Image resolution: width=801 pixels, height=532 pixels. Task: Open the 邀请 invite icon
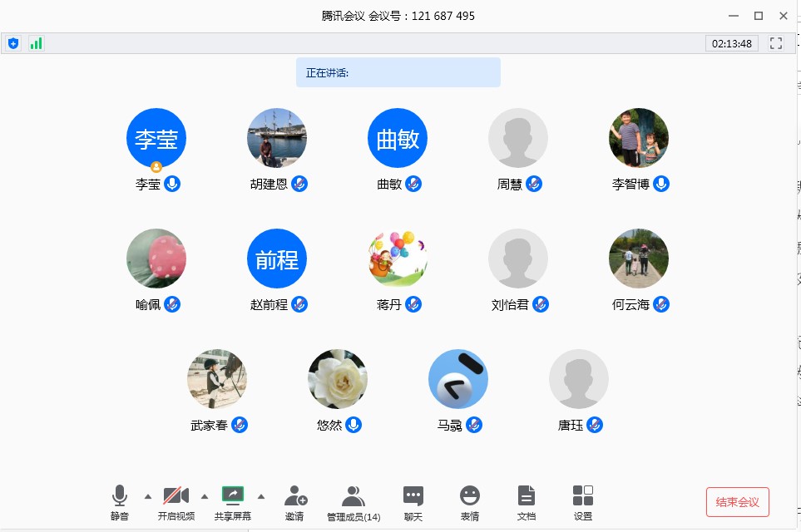294,502
